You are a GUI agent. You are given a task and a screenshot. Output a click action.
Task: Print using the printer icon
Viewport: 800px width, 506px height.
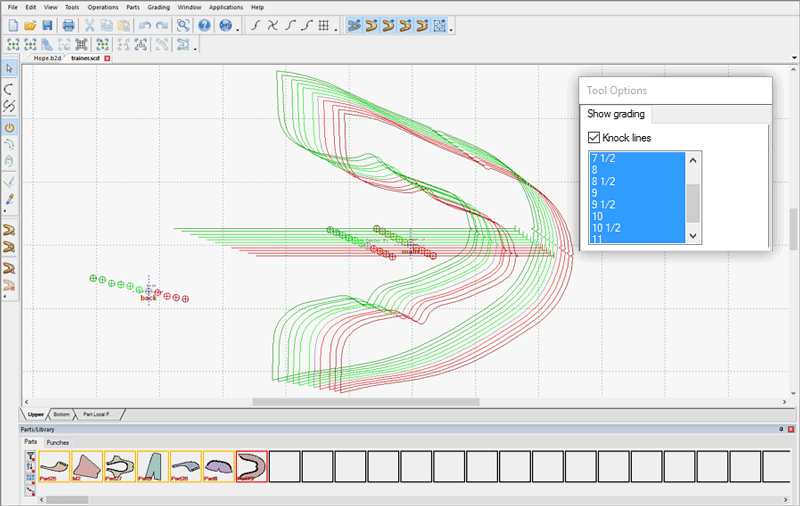[68, 26]
